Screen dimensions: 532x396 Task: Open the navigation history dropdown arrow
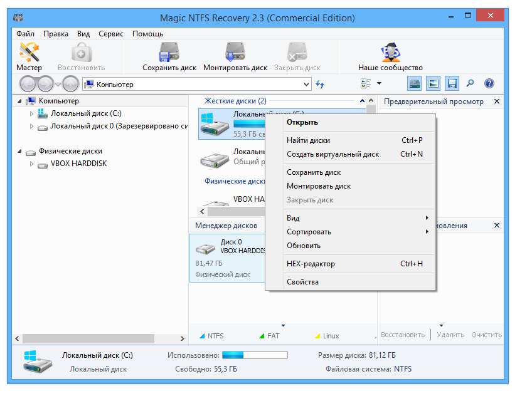(x=58, y=85)
